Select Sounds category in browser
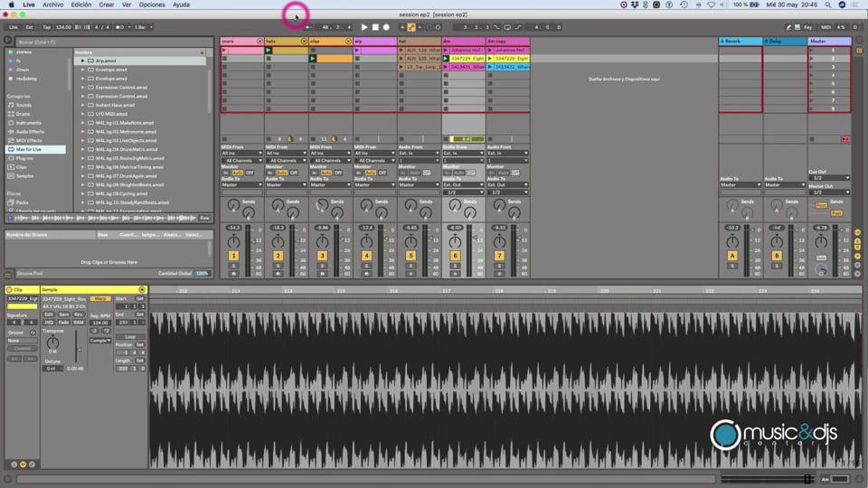This screenshot has width=868, height=488. pyautogui.click(x=24, y=105)
